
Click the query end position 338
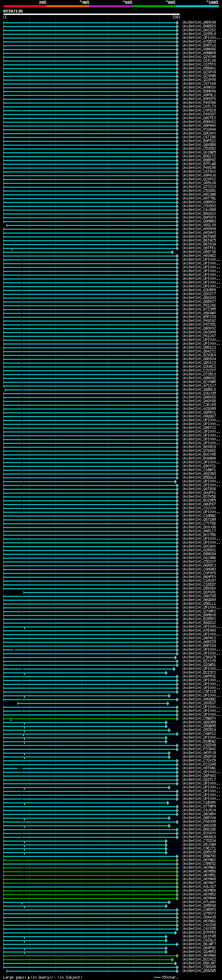click(175, 17)
